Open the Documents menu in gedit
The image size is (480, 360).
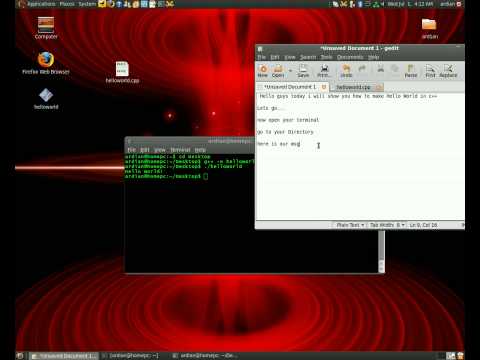[350, 57]
